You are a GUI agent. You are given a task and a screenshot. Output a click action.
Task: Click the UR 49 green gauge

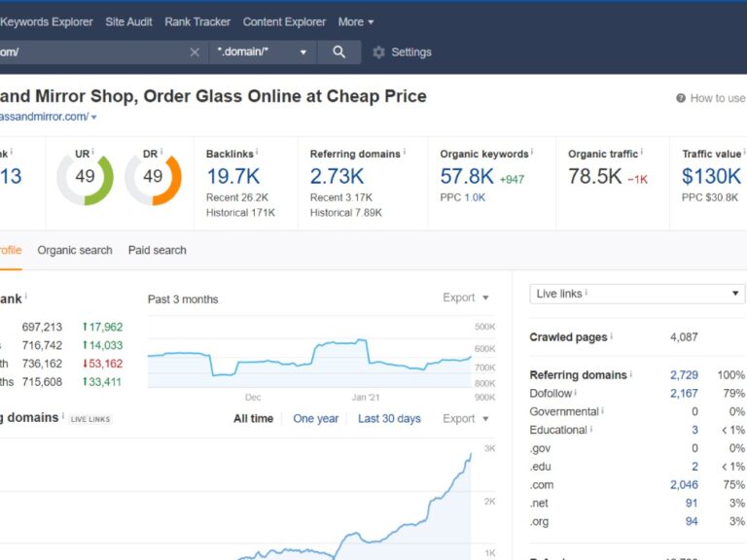[x=86, y=178]
